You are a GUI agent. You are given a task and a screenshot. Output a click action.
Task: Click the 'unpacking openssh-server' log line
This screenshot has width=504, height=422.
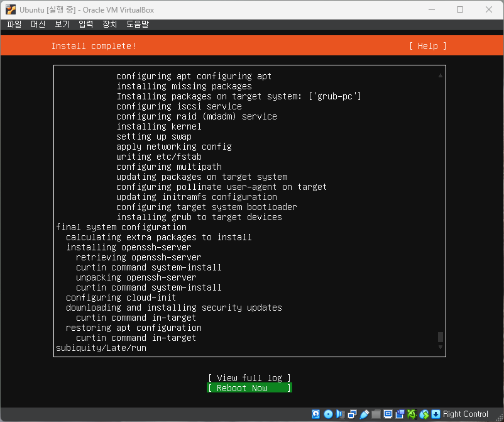136,277
